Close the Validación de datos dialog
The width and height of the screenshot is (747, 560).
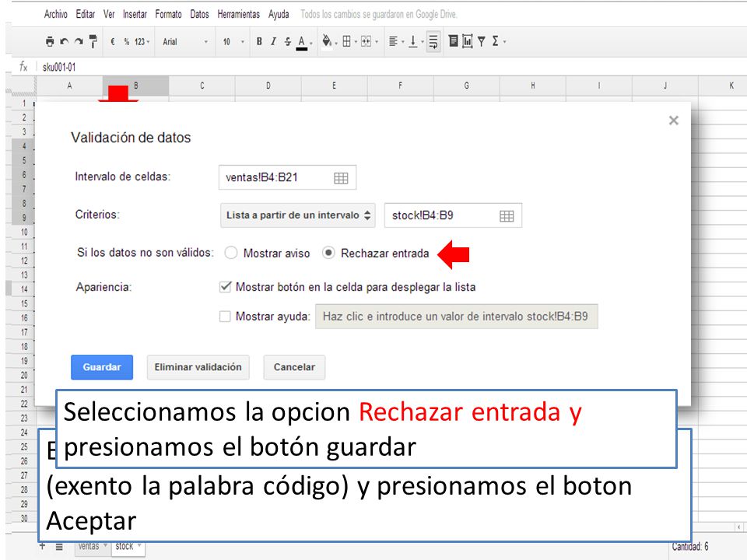click(x=673, y=121)
